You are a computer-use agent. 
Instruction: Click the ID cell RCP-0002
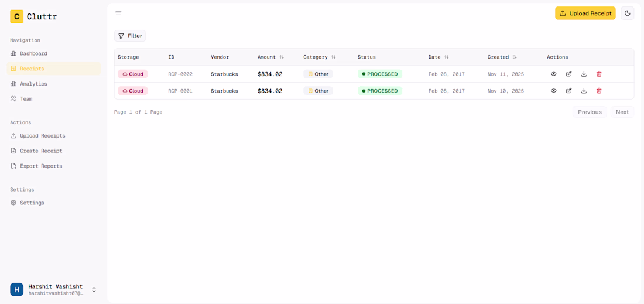pyautogui.click(x=180, y=74)
